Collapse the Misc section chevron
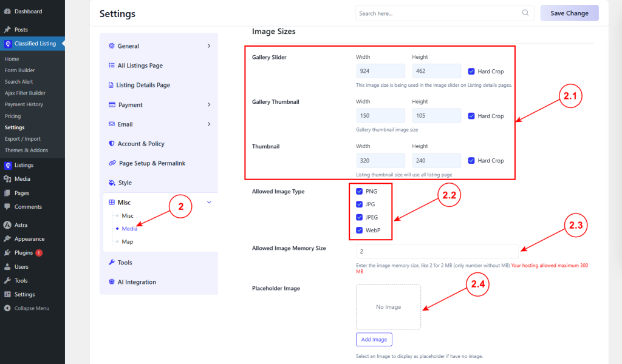The width and height of the screenshot is (622, 364). coord(209,202)
